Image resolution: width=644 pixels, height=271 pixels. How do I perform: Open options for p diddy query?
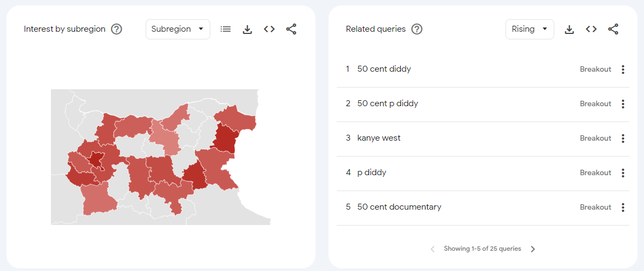[623, 173]
